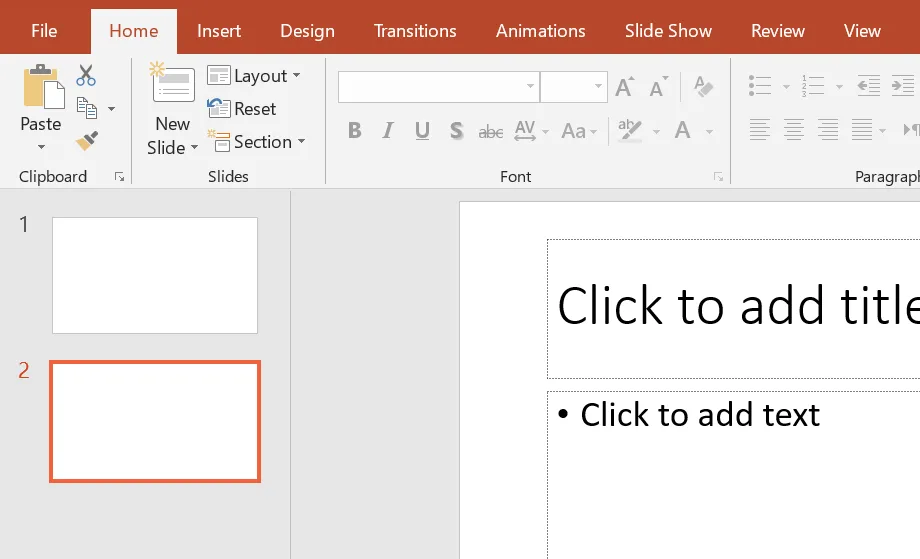Switch to the Animations tab
This screenshot has height=559, width=920.
(540, 31)
